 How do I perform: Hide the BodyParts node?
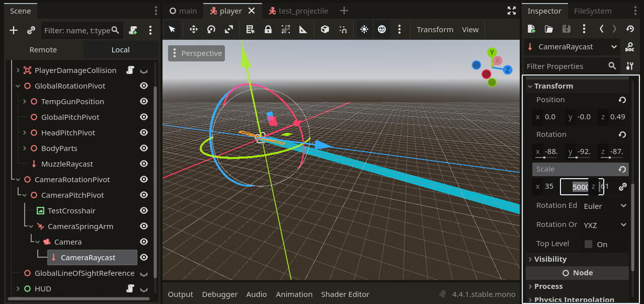pos(144,148)
